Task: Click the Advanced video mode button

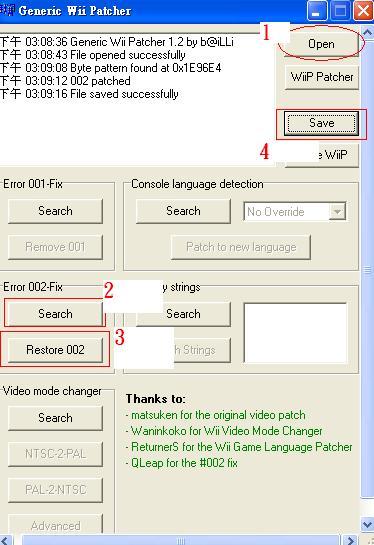Action: pos(55,524)
